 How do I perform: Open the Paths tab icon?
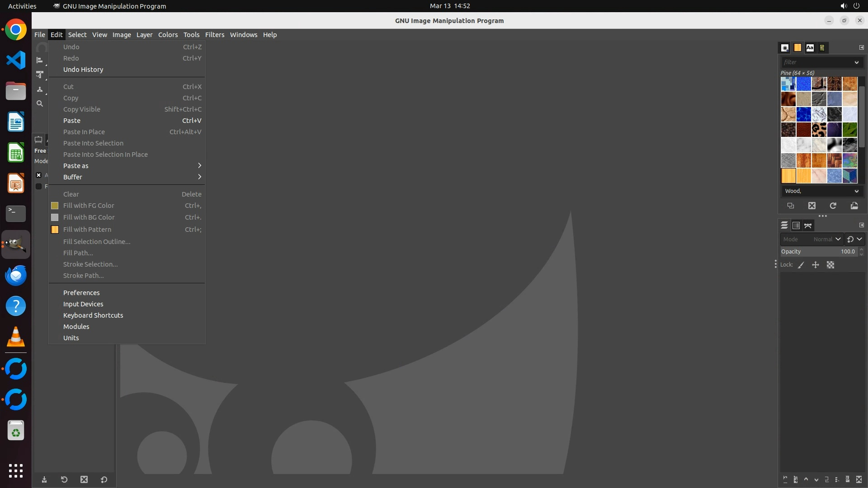click(x=808, y=225)
